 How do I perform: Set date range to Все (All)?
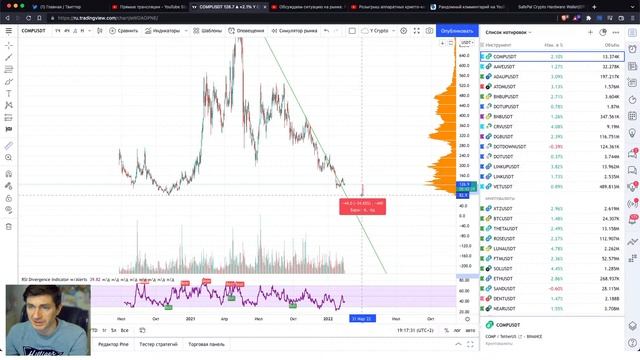(124, 330)
